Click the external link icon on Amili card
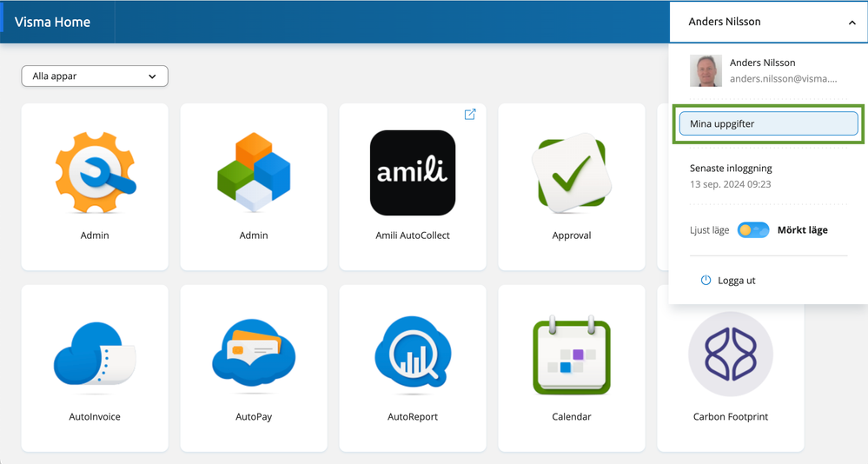This screenshot has height=464, width=868. [470, 114]
